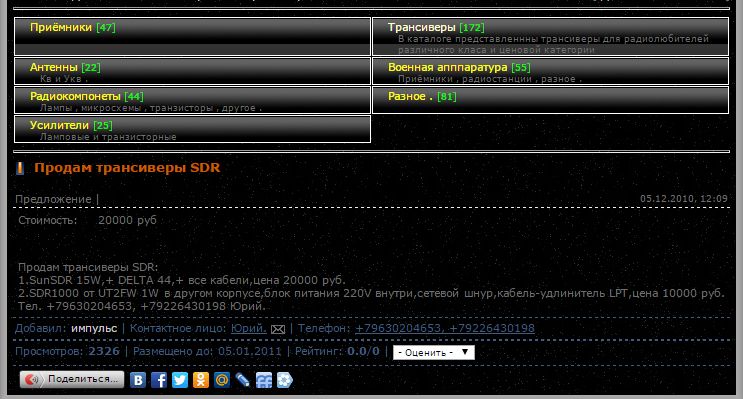Click the envelope icon beside Юрий
The width and height of the screenshot is (743, 399).
278,329
